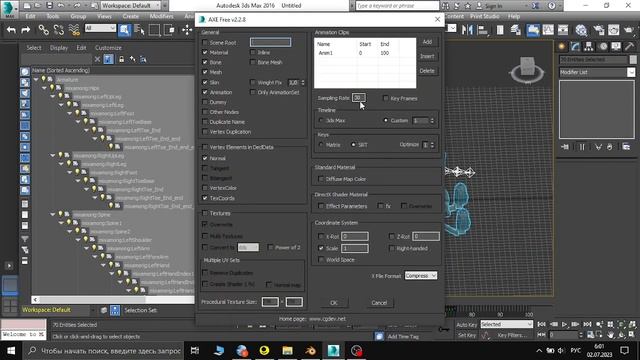Open the Tools menu
This screenshot has height=360, width=640.
[x=53, y=16]
